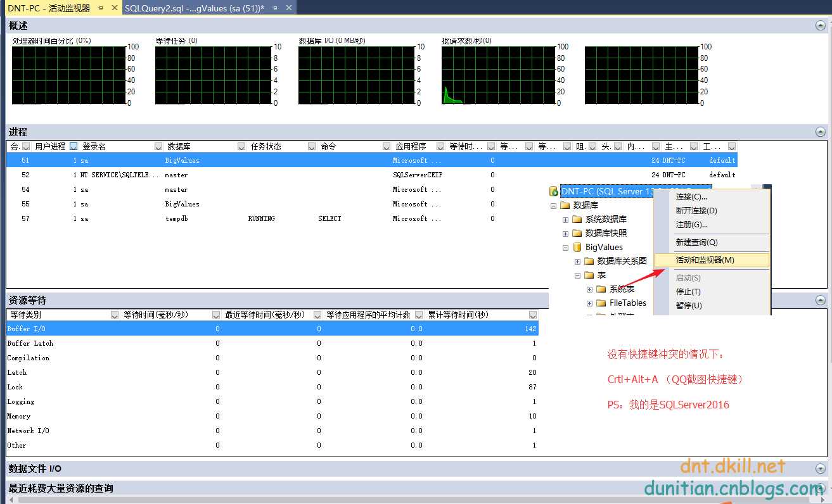The image size is (832, 504).
Task: Click the 表 folder icon
Action: click(589, 275)
